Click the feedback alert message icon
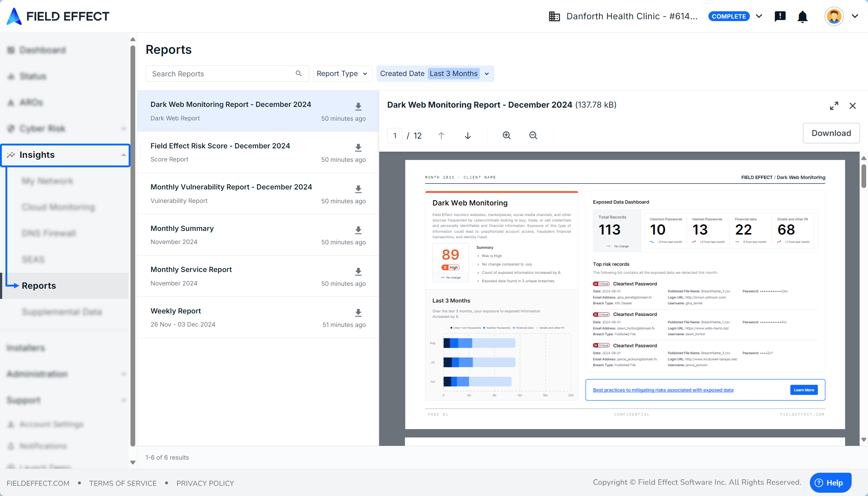Screen dimensions: 868x496 pyautogui.click(x=780, y=16)
